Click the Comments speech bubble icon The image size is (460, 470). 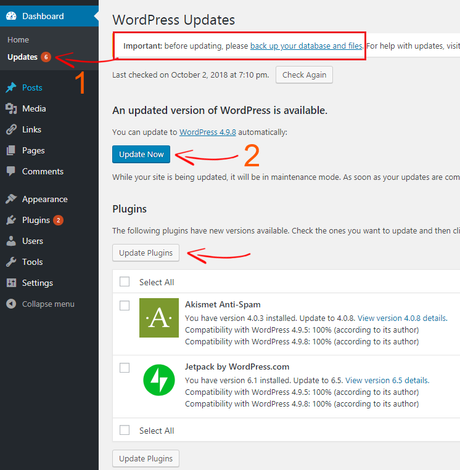click(x=11, y=171)
